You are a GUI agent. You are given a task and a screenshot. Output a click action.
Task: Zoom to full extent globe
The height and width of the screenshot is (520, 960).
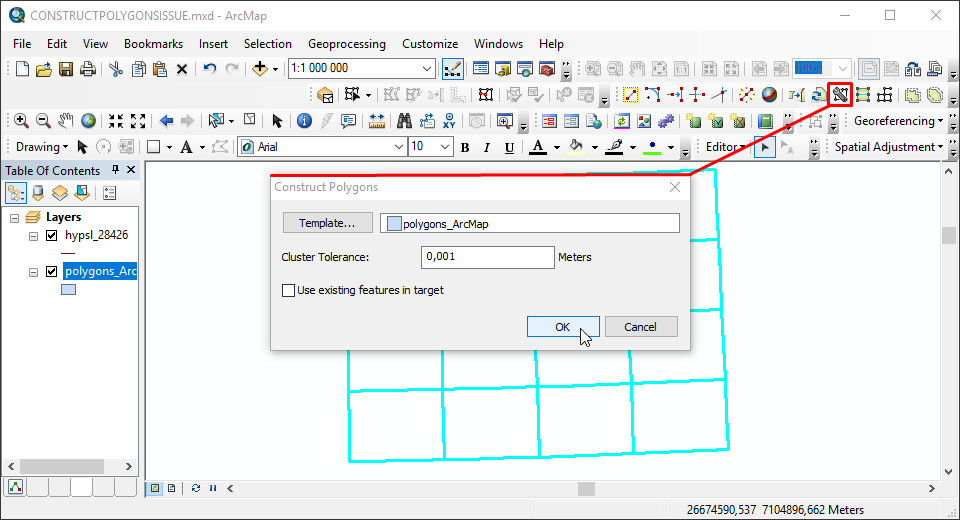(x=88, y=121)
